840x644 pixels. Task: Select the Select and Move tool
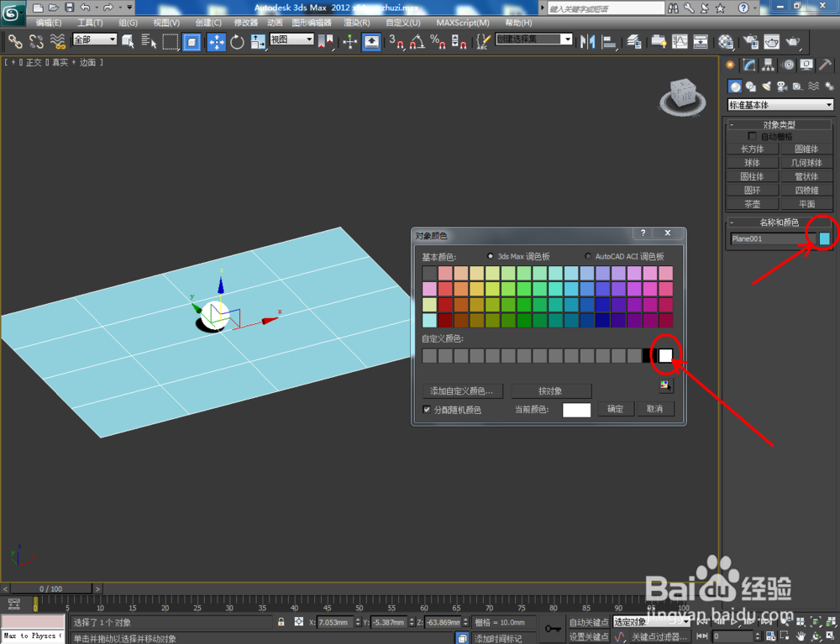217,39
